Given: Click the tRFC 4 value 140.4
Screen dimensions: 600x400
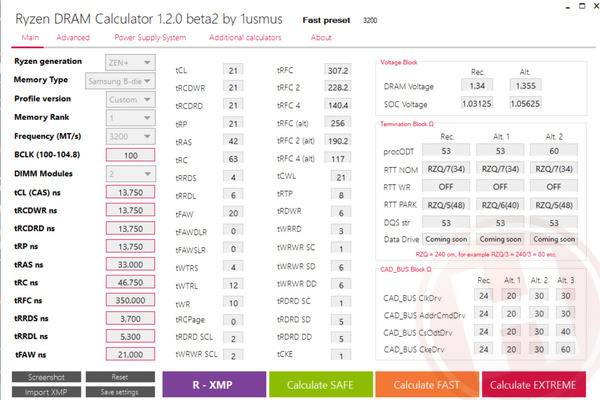Looking at the screenshot, I should [x=338, y=105].
